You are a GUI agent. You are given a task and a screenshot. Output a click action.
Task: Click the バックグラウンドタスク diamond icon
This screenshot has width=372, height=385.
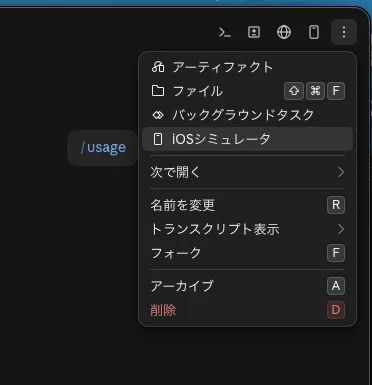158,115
